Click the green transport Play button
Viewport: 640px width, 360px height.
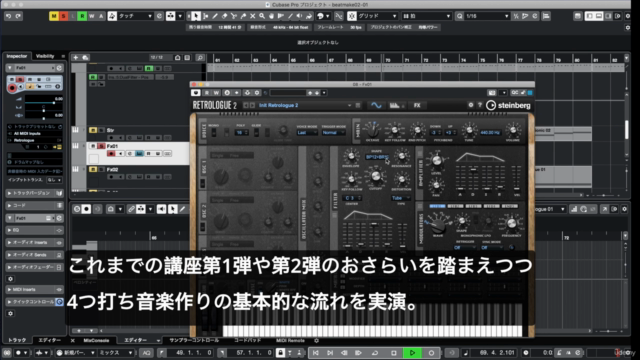(x=412, y=353)
